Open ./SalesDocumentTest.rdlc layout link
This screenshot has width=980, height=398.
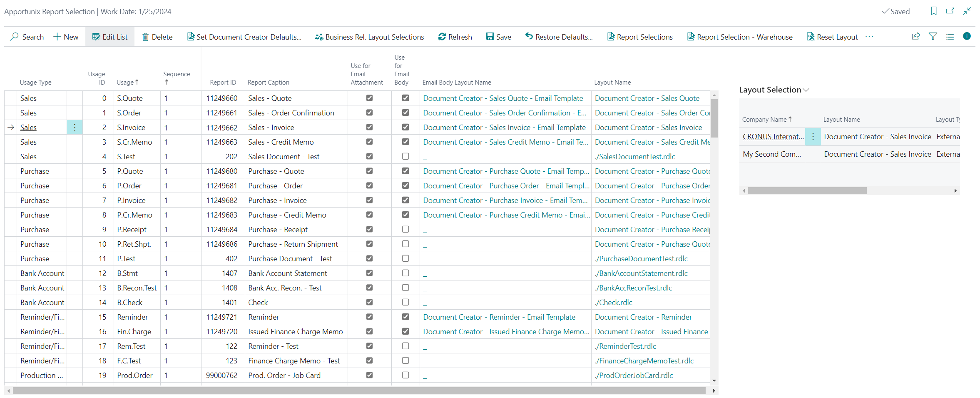(x=635, y=157)
